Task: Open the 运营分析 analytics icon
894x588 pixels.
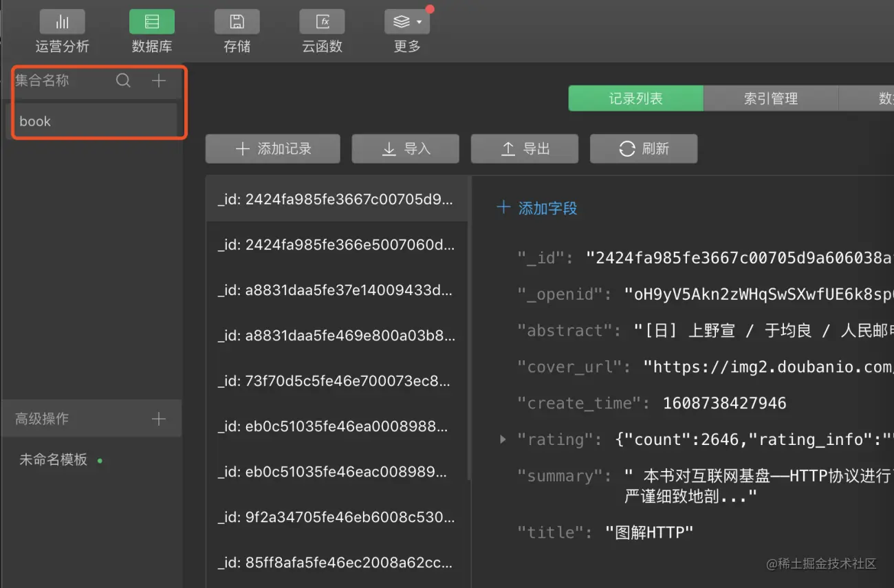Action: coord(62,22)
